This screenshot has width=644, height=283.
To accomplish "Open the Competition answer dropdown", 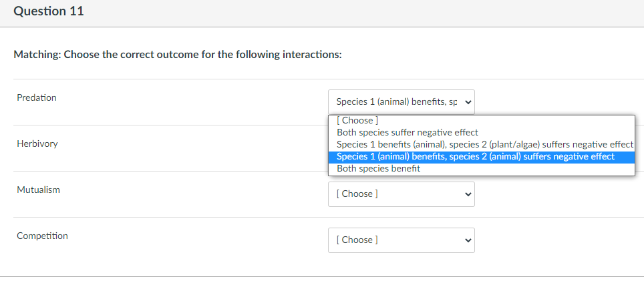I will (401, 240).
